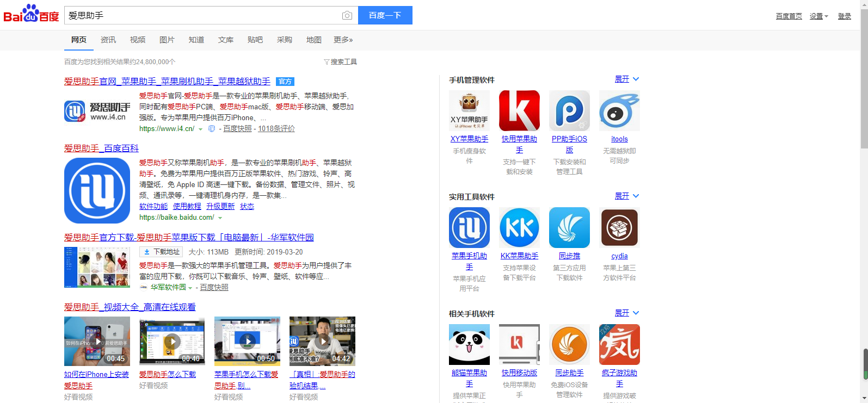This screenshot has width=868, height=403.
Task: Click 大小: 113MB file size text
Action: point(208,252)
